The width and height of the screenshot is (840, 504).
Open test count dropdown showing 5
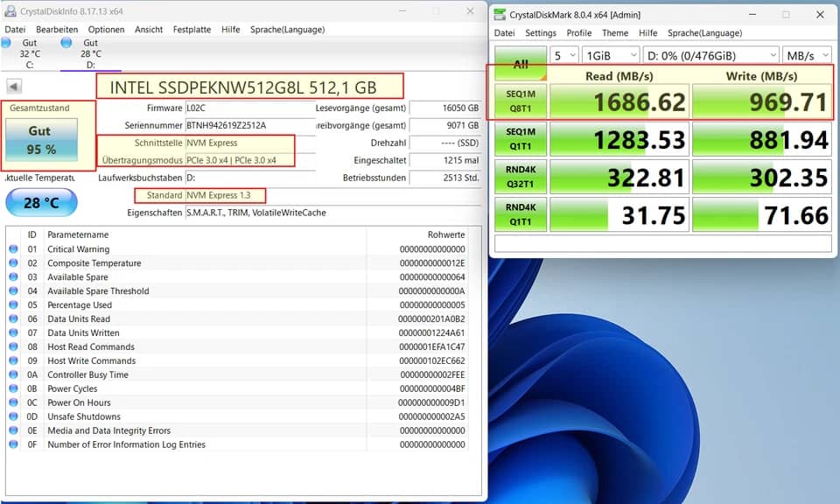click(564, 55)
